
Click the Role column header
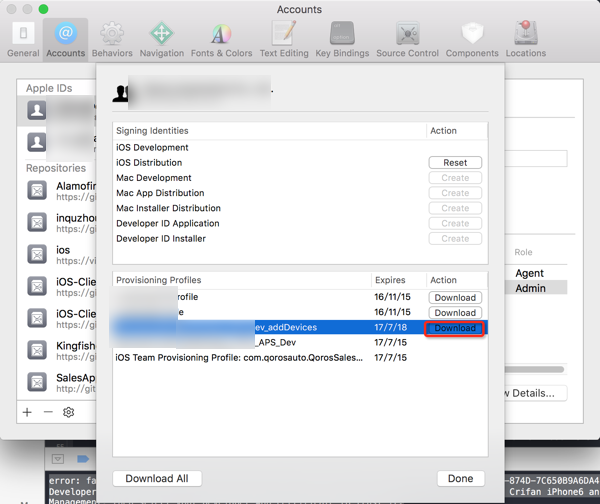[523, 252]
